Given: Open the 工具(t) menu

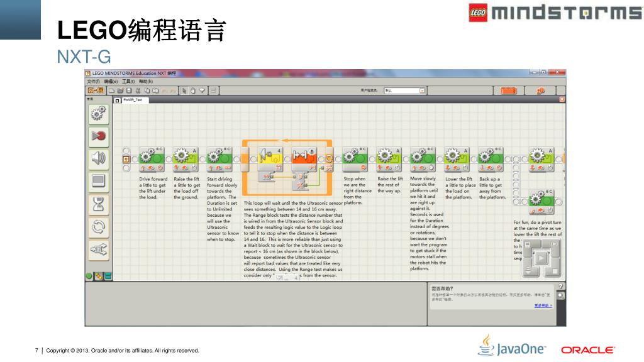Looking at the screenshot, I should click(128, 82).
